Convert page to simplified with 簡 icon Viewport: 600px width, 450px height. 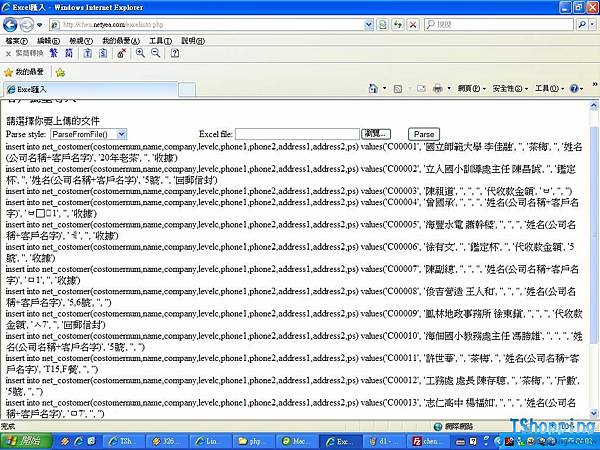69,54
